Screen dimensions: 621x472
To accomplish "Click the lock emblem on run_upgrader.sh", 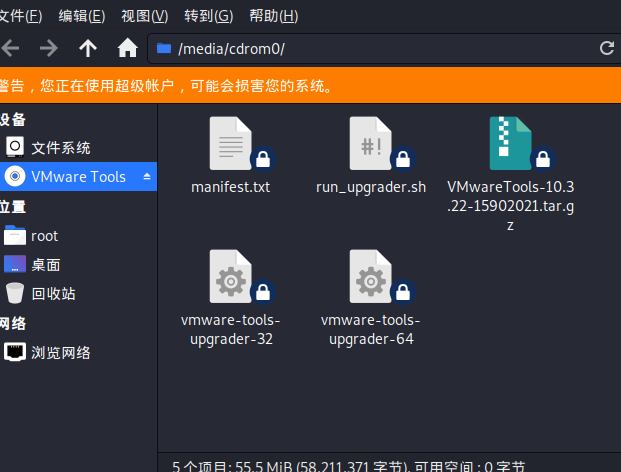I will (403, 160).
